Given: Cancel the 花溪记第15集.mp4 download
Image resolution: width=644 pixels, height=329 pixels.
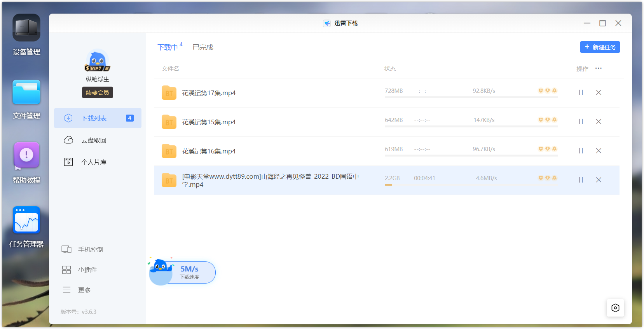Looking at the screenshot, I should 599,122.
